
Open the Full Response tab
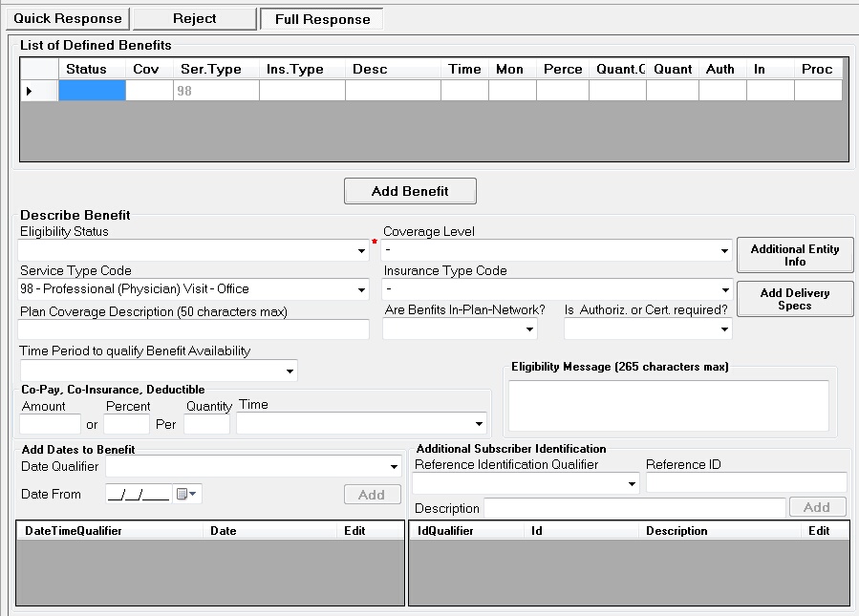pyautogui.click(x=321, y=19)
